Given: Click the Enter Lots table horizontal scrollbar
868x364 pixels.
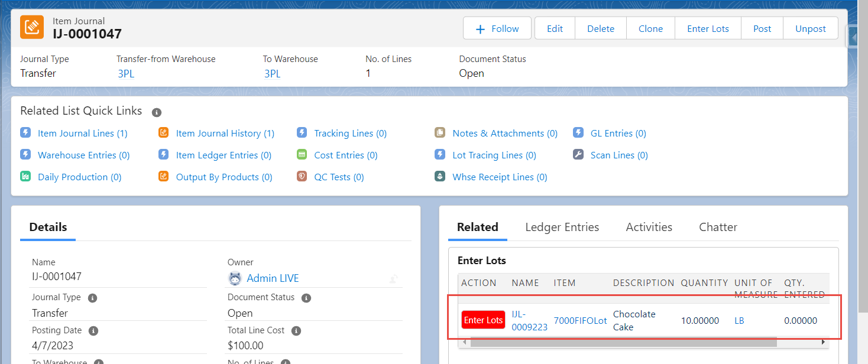Looking at the screenshot, I should tap(623, 342).
